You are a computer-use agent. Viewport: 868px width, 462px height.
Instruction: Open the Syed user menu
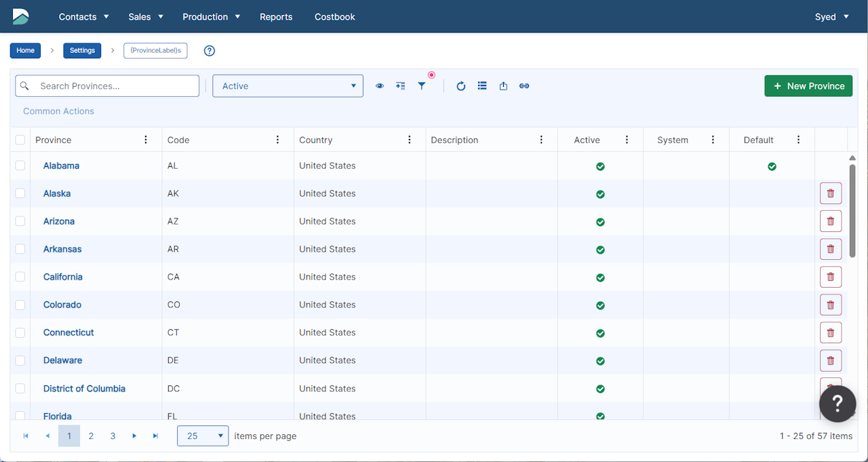(831, 17)
